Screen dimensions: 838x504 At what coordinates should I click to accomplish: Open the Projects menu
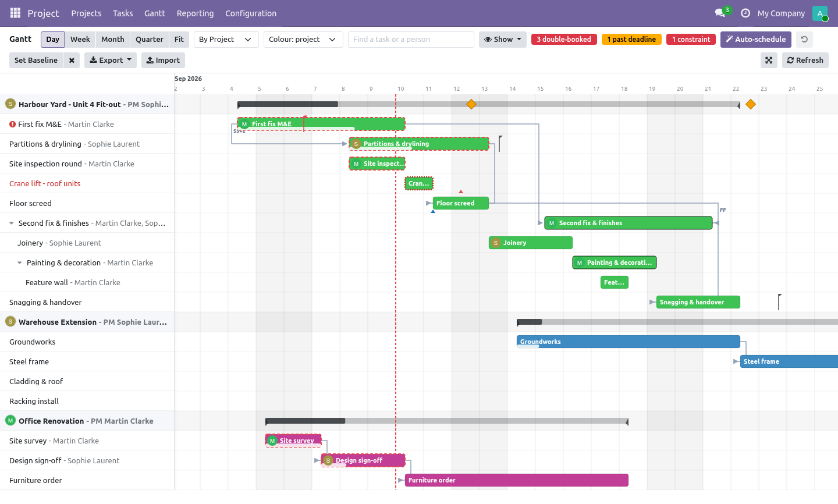pos(86,13)
